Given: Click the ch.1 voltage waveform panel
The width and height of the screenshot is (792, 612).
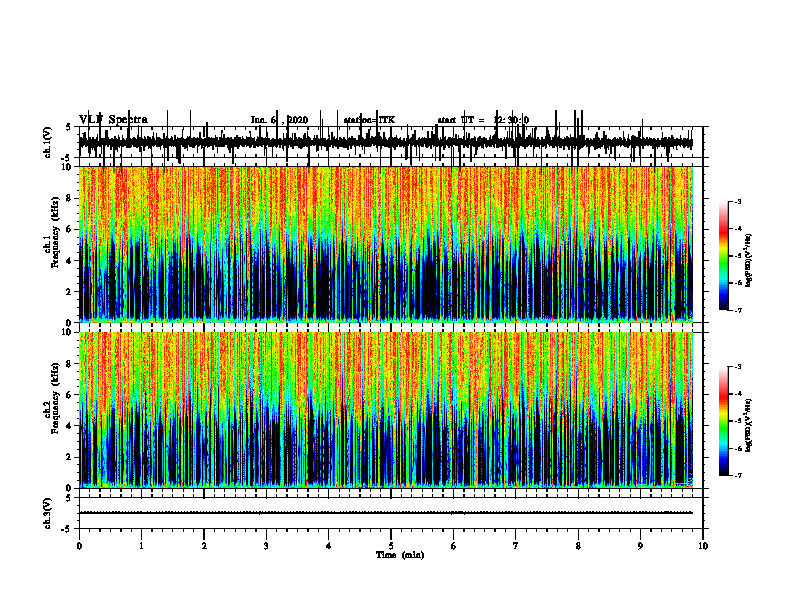Looking at the screenshot, I should pos(391,142).
